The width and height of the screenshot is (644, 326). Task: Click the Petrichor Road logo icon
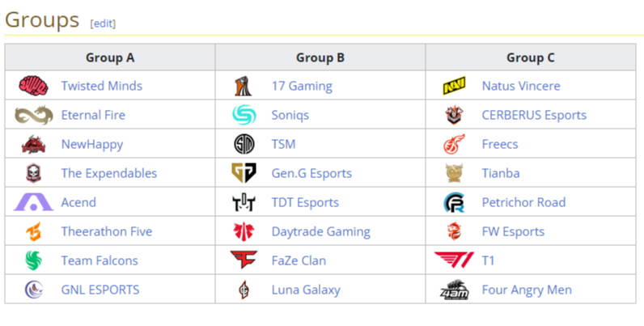(x=454, y=202)
